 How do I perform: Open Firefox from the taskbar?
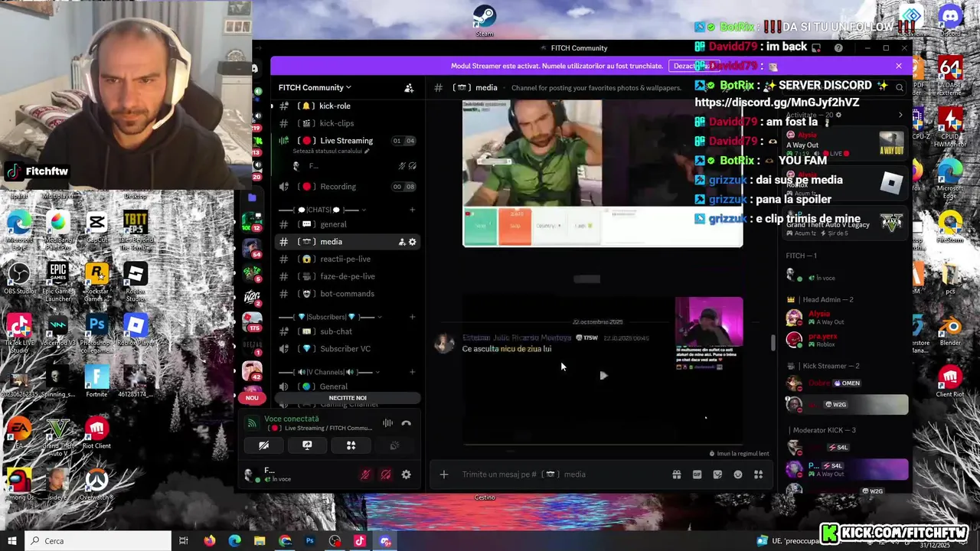[x=209, y=541]
